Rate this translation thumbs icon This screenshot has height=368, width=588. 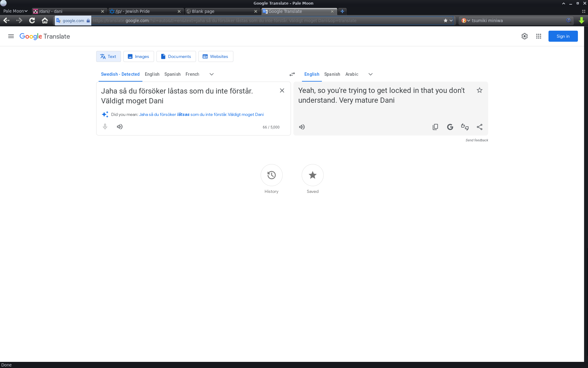[x=465, y=127]
